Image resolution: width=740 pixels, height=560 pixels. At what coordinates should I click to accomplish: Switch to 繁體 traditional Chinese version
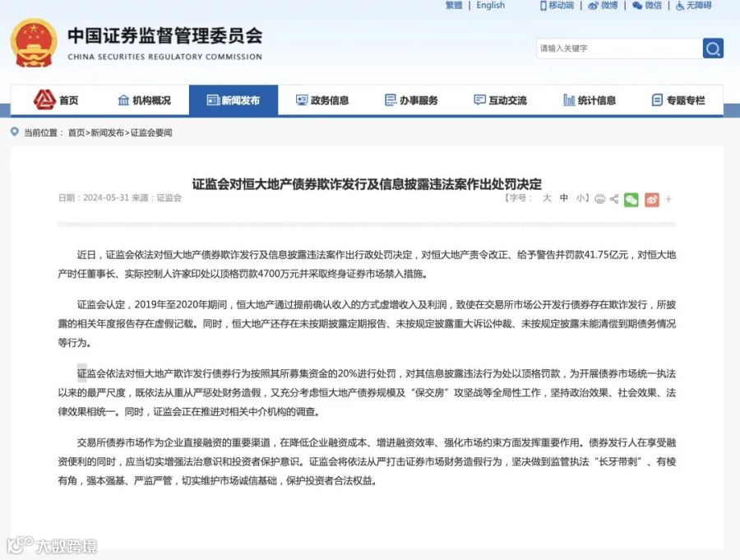[454, 5]
